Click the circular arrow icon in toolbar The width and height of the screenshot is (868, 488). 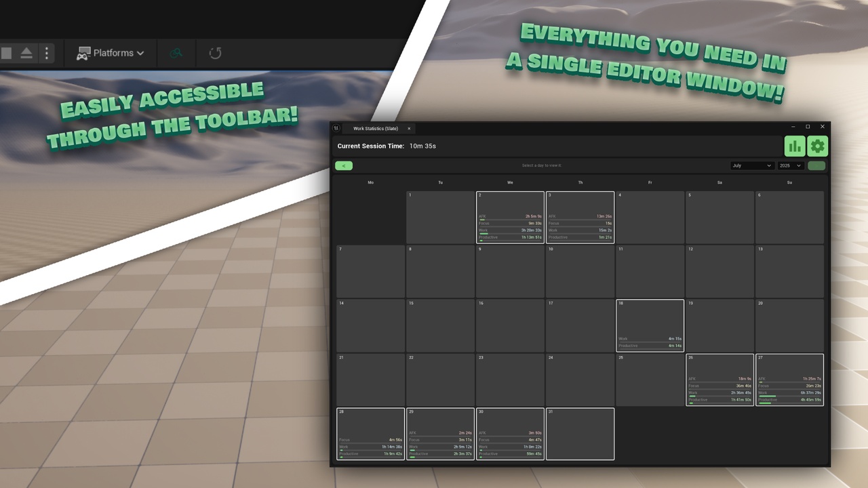point(216,53)
